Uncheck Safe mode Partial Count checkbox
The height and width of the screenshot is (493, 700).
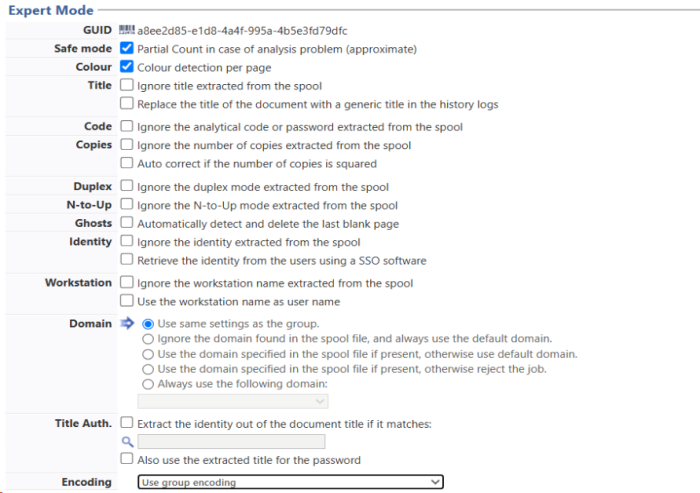point(126,48)
